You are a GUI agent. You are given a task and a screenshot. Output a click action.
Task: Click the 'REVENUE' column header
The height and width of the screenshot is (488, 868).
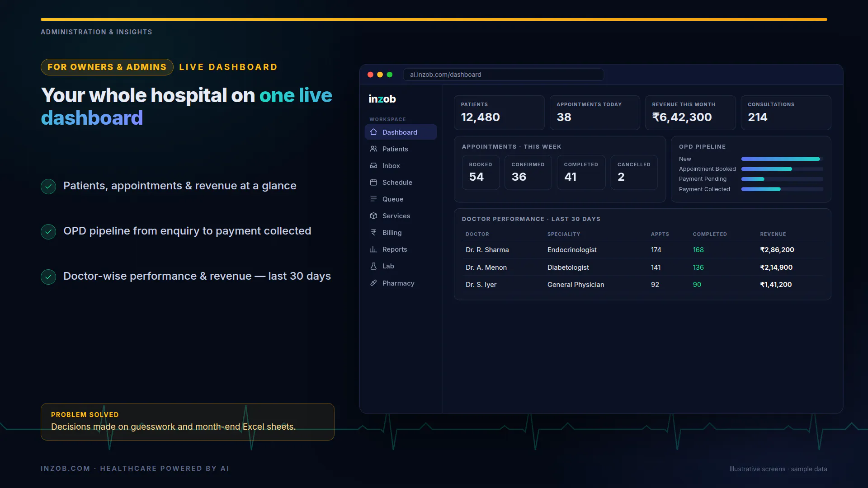[773, 234]
